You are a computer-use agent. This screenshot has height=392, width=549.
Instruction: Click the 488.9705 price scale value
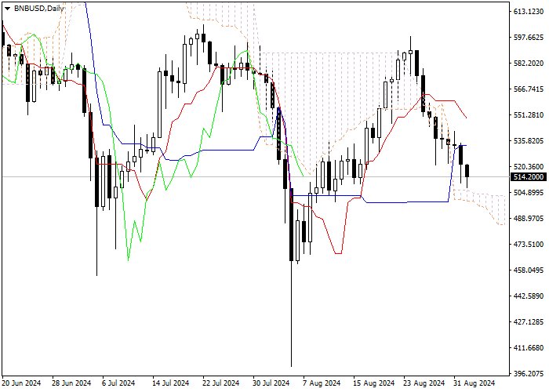tap(529, 219)
